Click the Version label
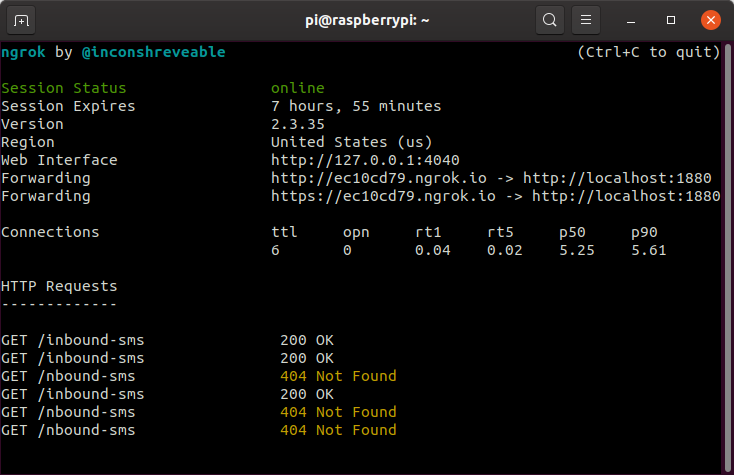 tap(32, 124)
